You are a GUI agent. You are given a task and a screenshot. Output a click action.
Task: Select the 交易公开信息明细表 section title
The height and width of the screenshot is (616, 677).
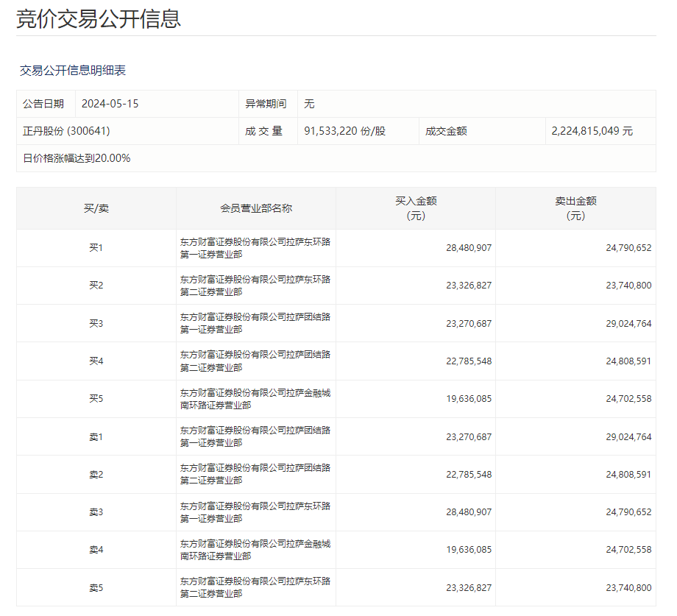(x=73, y=71)
